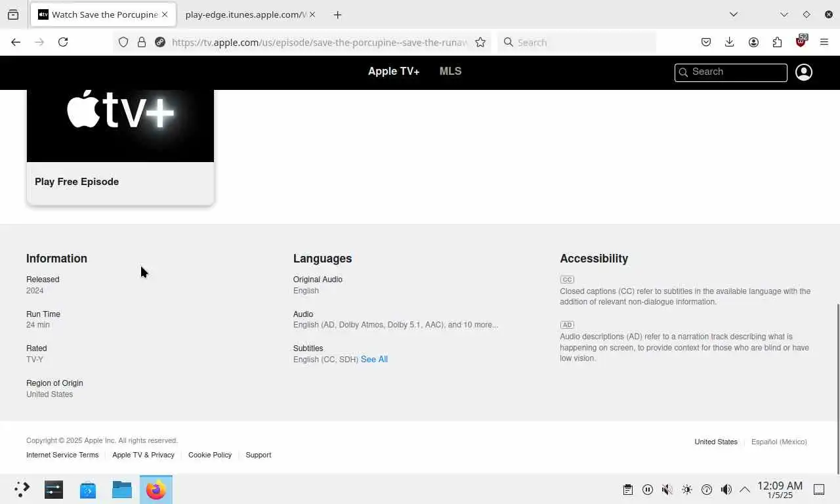Switch language to Español (México)

click(x=779, y=442)
